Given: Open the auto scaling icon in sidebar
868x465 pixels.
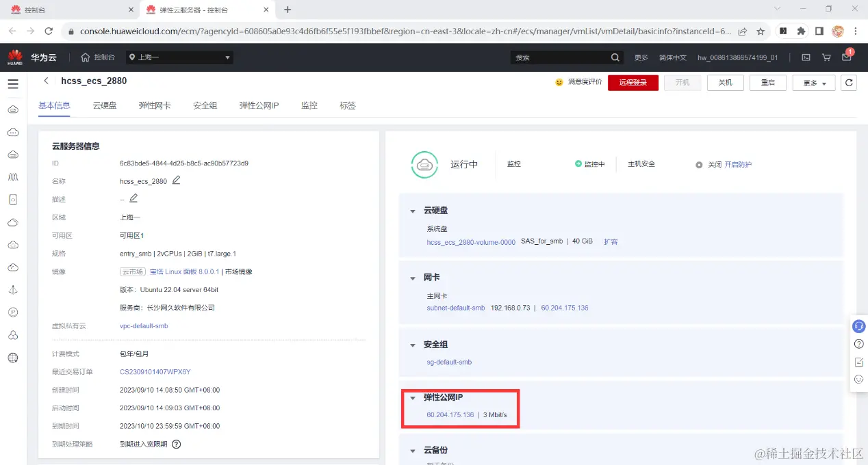Looking at the screenshot, I should [12, 177].
